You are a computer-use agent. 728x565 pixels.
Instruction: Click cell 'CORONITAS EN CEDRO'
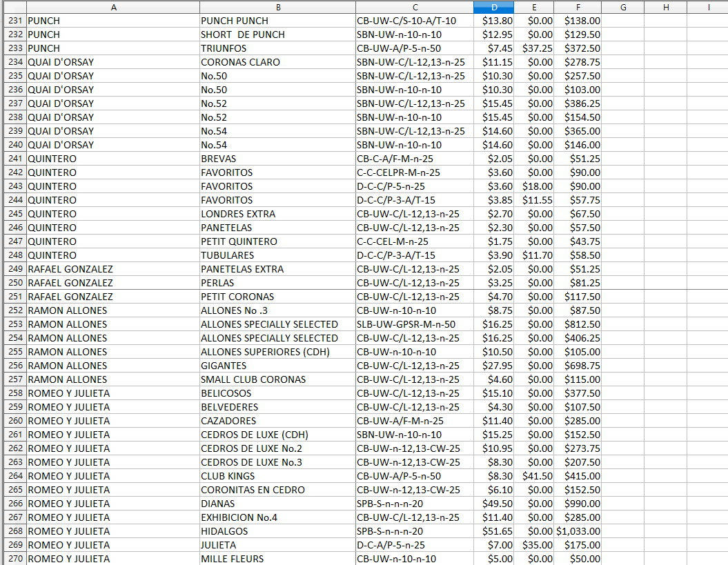point(277,490)
